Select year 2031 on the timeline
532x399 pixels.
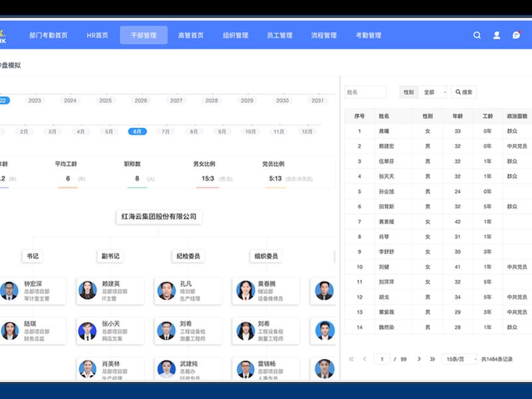click(318, 100)
